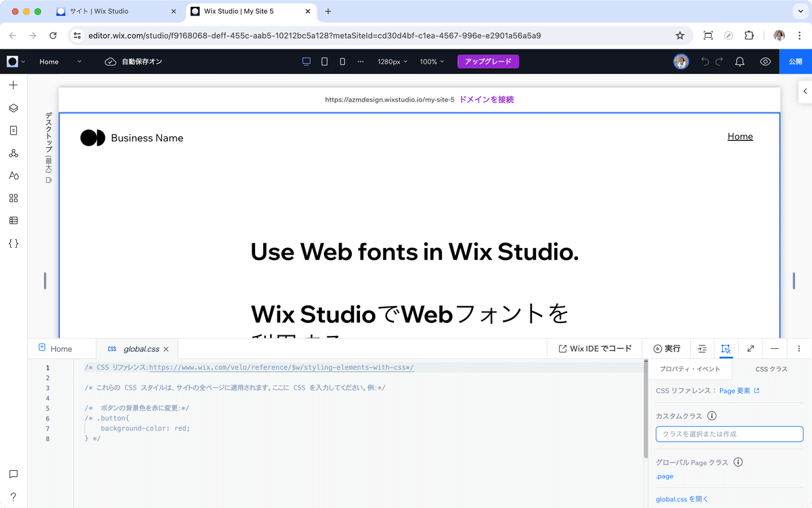
Task: Select the Business Name text on the canvas
Action: pos(147,138)
